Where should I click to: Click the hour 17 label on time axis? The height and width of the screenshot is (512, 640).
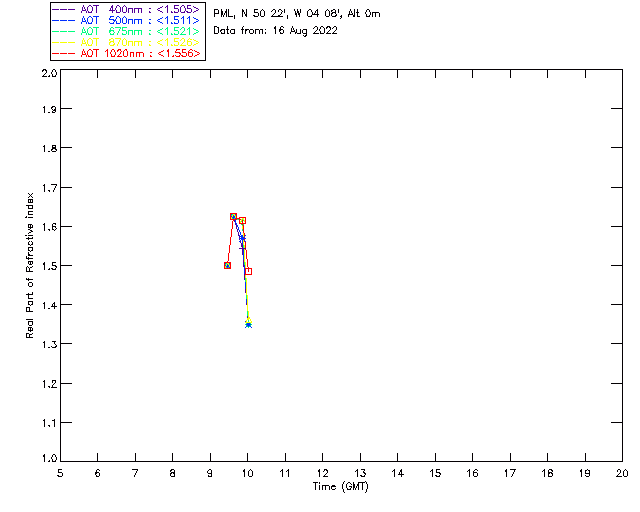[x=510, y=473]
